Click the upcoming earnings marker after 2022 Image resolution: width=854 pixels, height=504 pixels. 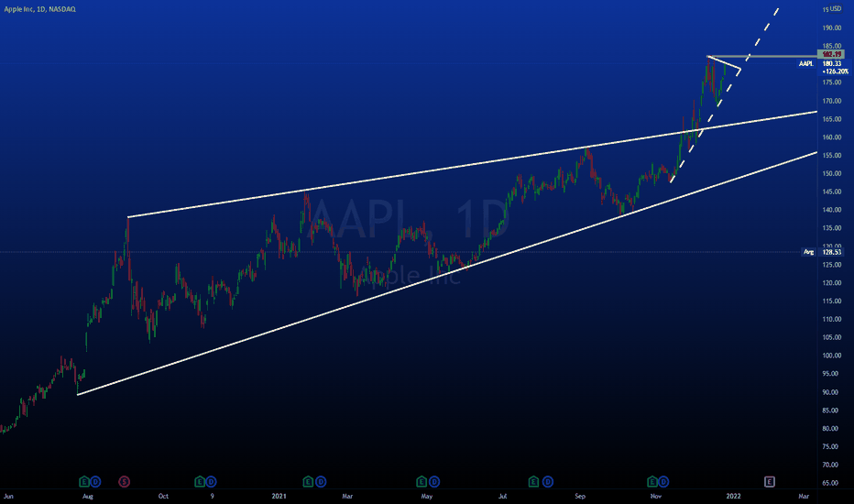[x=770, y=482]
